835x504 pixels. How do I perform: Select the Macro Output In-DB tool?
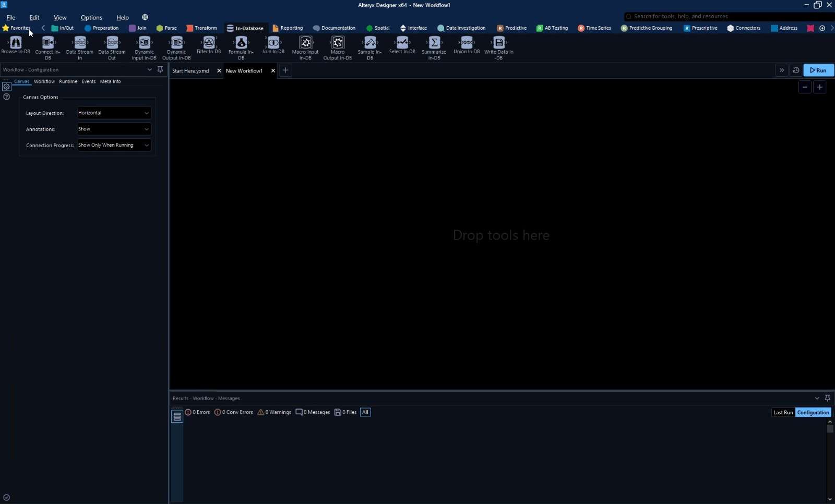coord(338,48)
